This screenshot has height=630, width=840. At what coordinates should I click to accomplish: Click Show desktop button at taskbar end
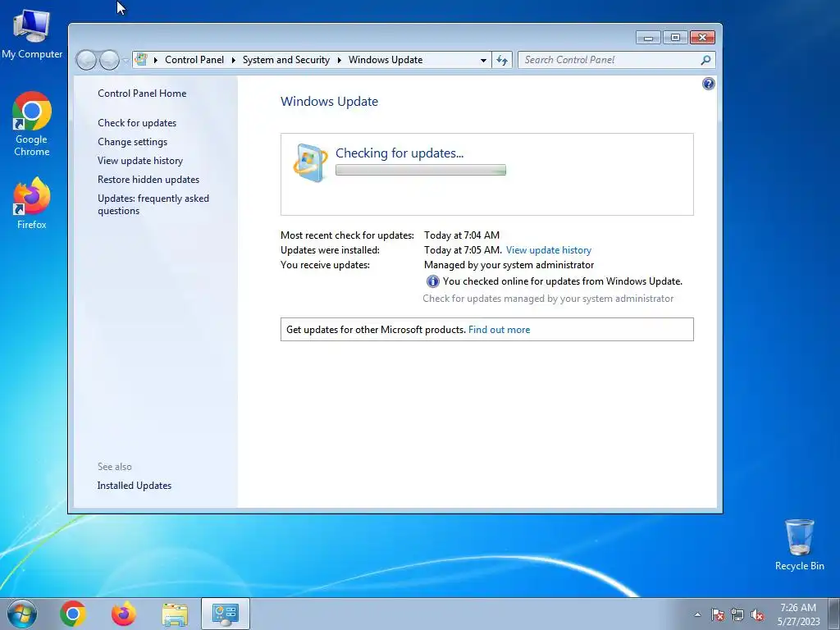click(834, 614)
